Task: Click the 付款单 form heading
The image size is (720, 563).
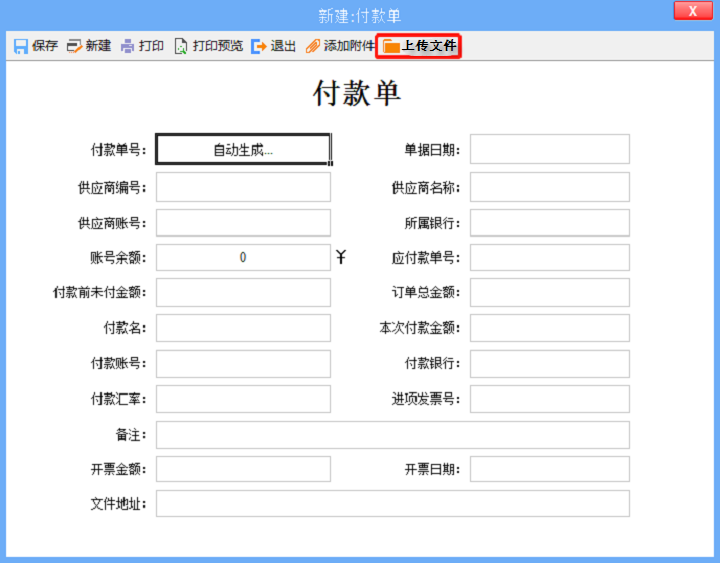Action: [357, 93]
